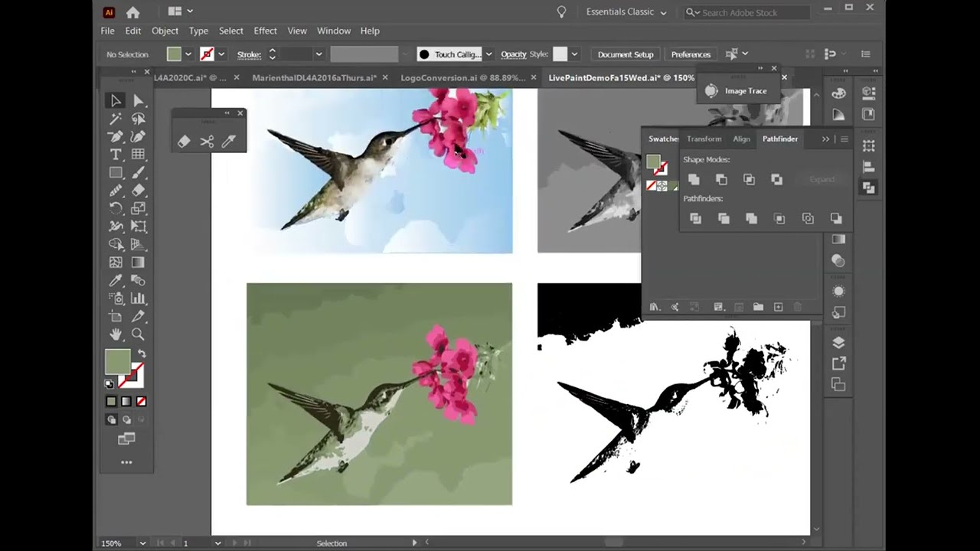980x551 pixels.
Task: Switch to LogoConversion.ai document tab
Action: 462,78
